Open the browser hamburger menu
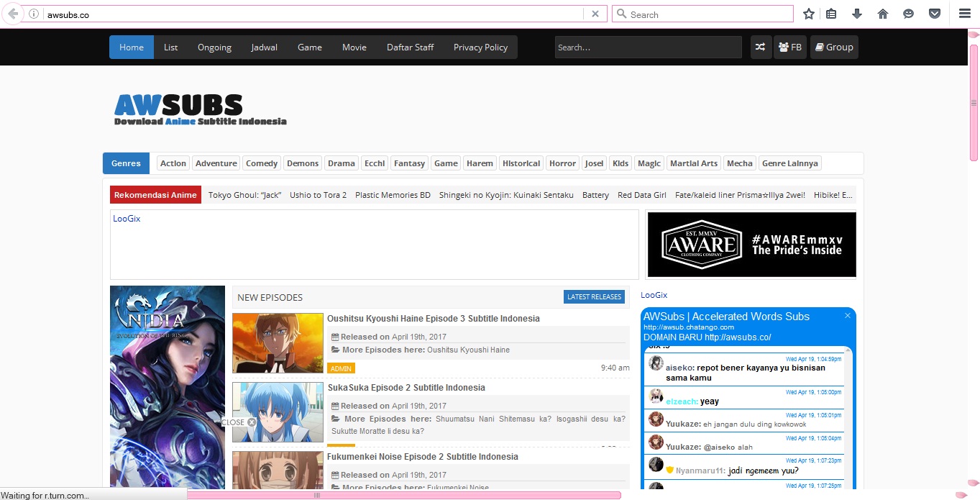The height and width of the screenshot is (500, 980). [964, 14]
